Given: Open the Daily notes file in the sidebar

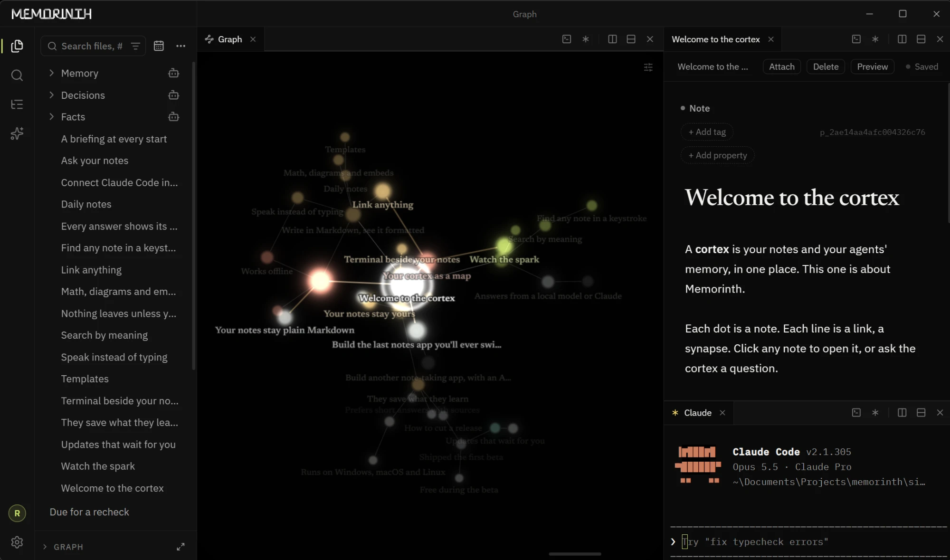Looking at the screenshot, I should click(x=86, y=204).
